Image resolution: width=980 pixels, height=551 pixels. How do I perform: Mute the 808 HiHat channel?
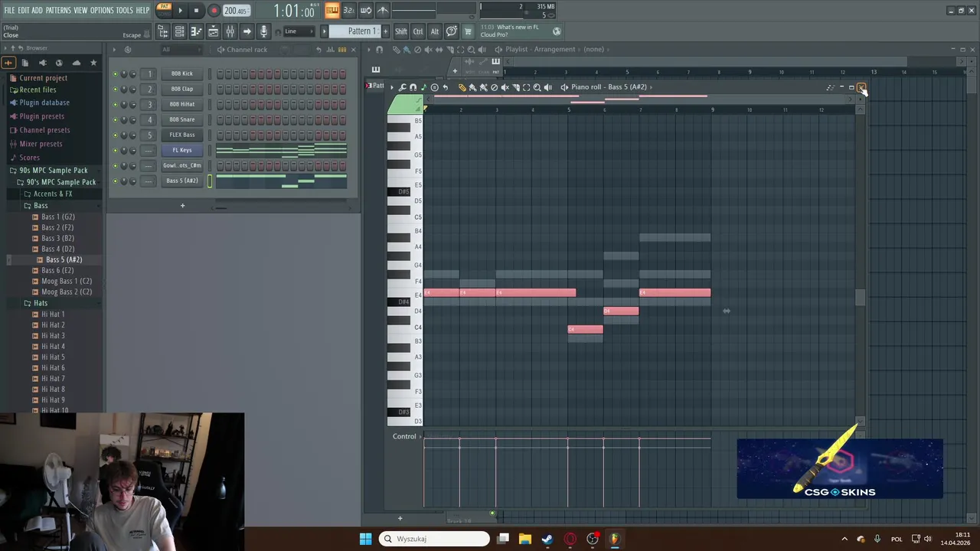point(116,104)
